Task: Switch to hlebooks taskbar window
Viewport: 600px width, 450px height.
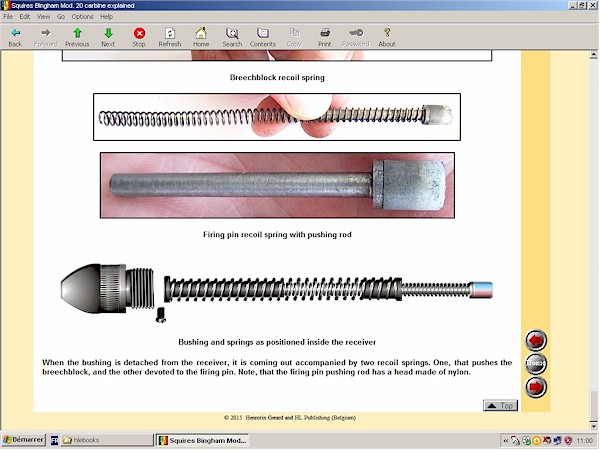Action: coord(107,440)
